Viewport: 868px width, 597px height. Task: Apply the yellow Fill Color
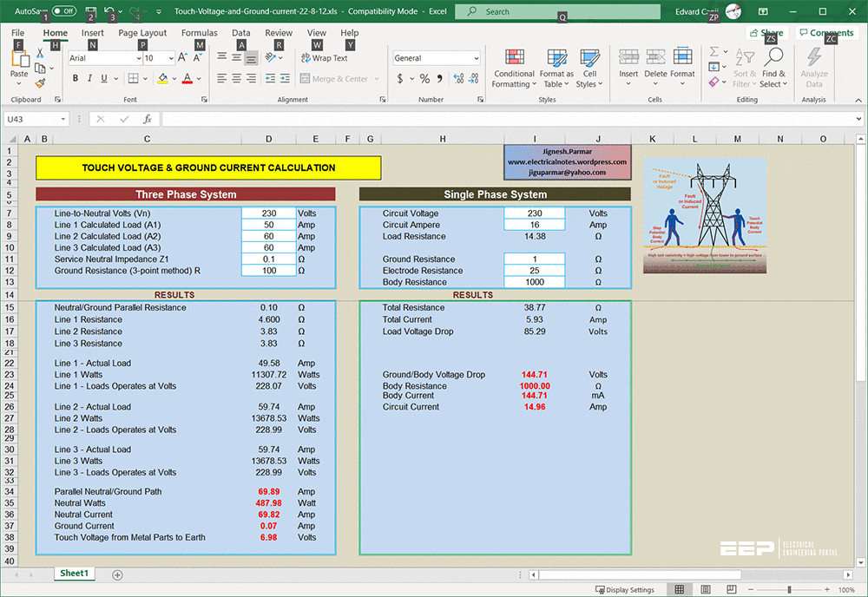(163, 79)
